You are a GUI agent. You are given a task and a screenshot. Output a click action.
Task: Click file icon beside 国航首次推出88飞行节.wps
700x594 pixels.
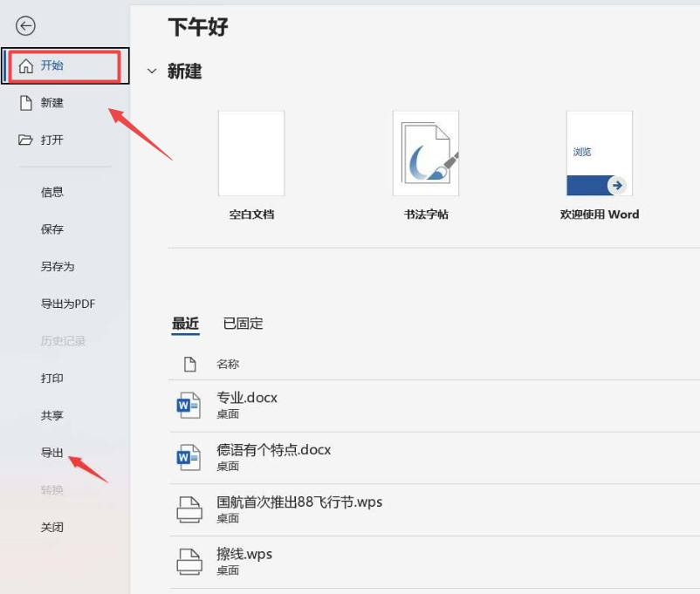(x=189, y=509)
